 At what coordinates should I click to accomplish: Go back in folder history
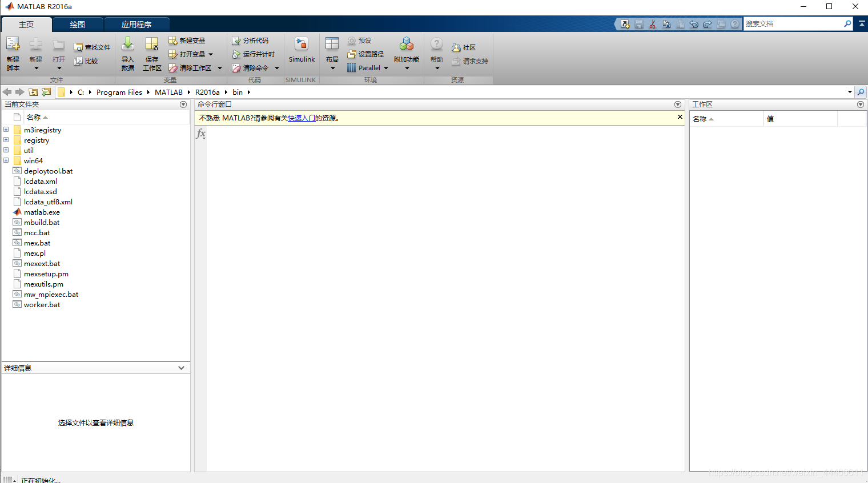pos(7,92)
